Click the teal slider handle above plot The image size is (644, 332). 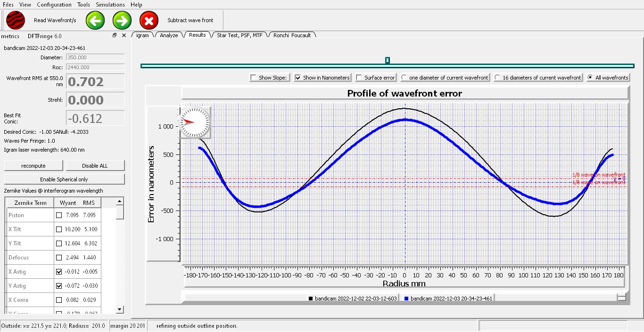pyautogui.click(x=387, y=60)
